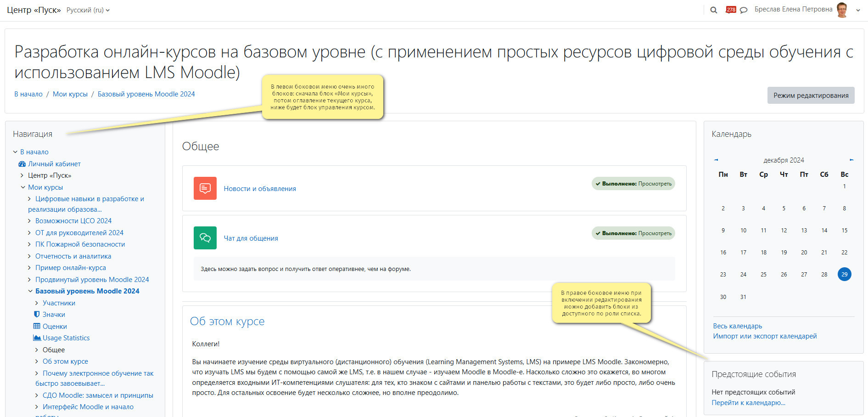The image size is (868, 417).
Task: Open the Мои курсы breadcrumb link
Action: [x=70, y=94]
